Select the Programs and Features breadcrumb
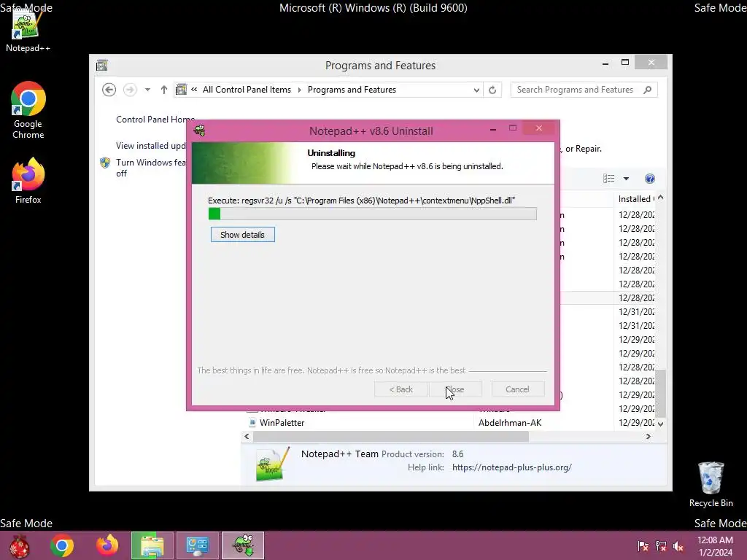 click(x=352, y=90)
